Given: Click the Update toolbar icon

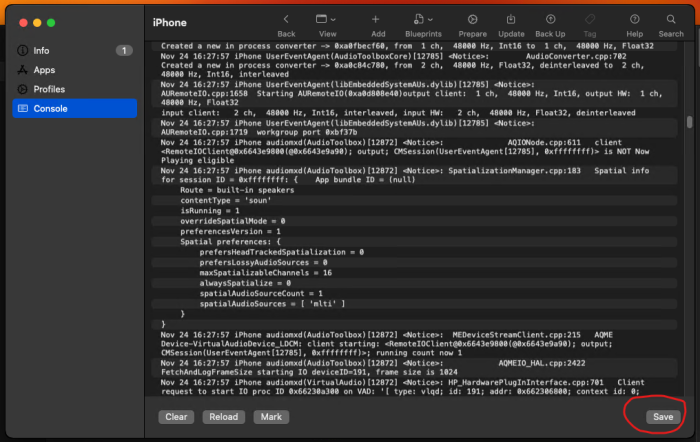Looking at the screenshot, I should coord(511,19).
